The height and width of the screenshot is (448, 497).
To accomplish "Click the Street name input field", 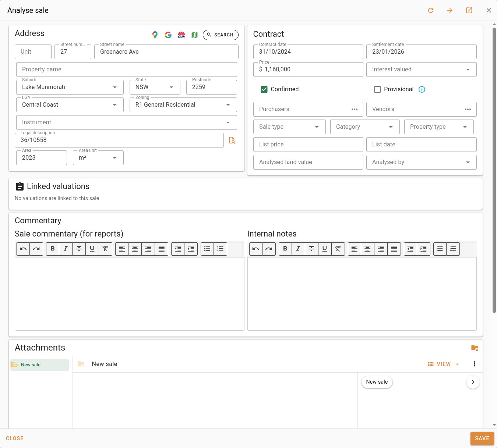I will pos(166,52).
